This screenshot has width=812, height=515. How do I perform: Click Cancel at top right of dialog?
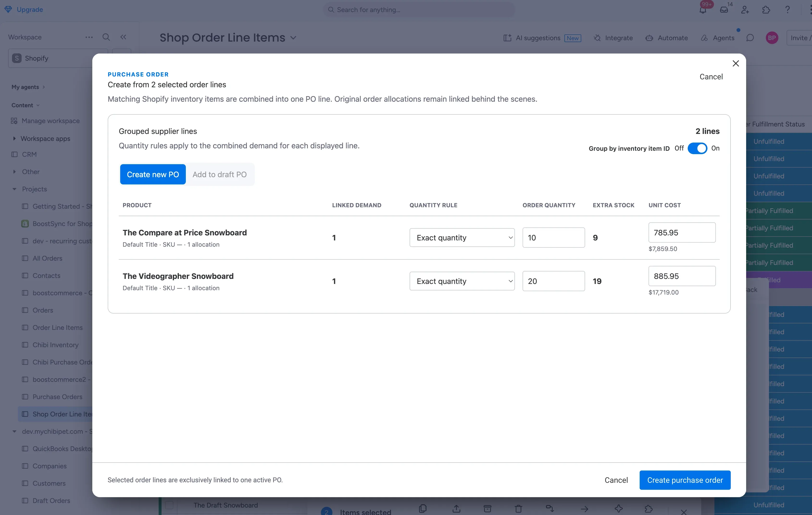[x=711, y=76]
